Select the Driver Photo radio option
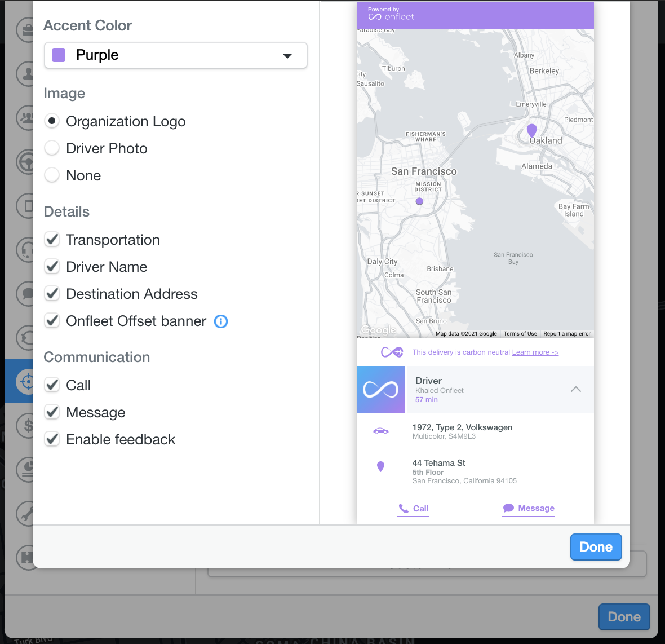665x644 pixels. pyautogui.click(x=52, y=148)
